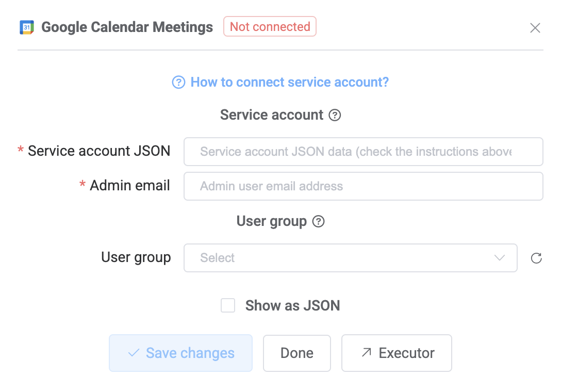Close the Google Calendar Meetings dialog
This screenshot has width=561, height=392.
535,28
